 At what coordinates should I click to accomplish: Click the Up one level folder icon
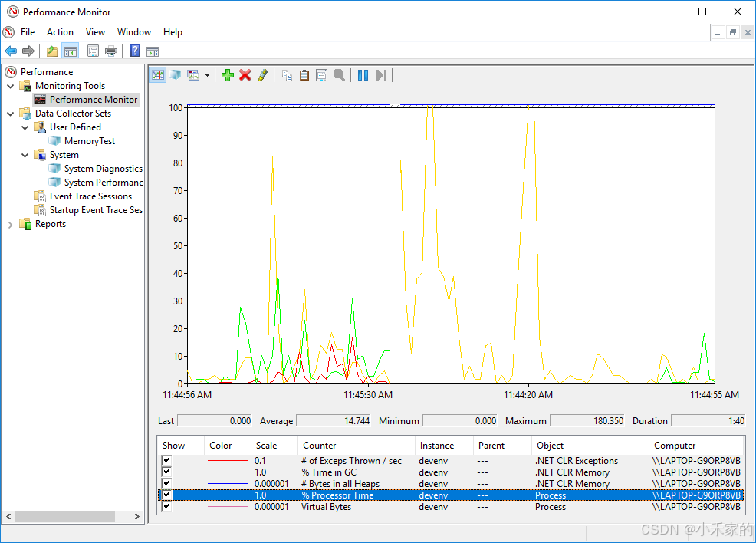[51, 51]
